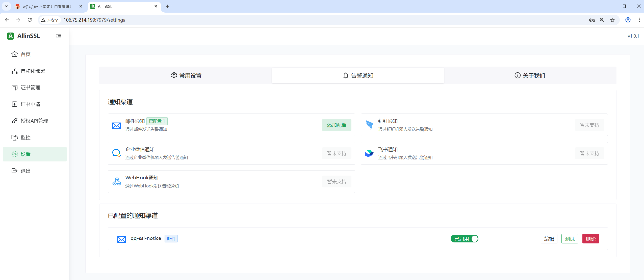Image resolution: width=644 pixels, height=280 pixels.
Task: Click the WebHook通知 icon
Action: [x=116, y=182]
